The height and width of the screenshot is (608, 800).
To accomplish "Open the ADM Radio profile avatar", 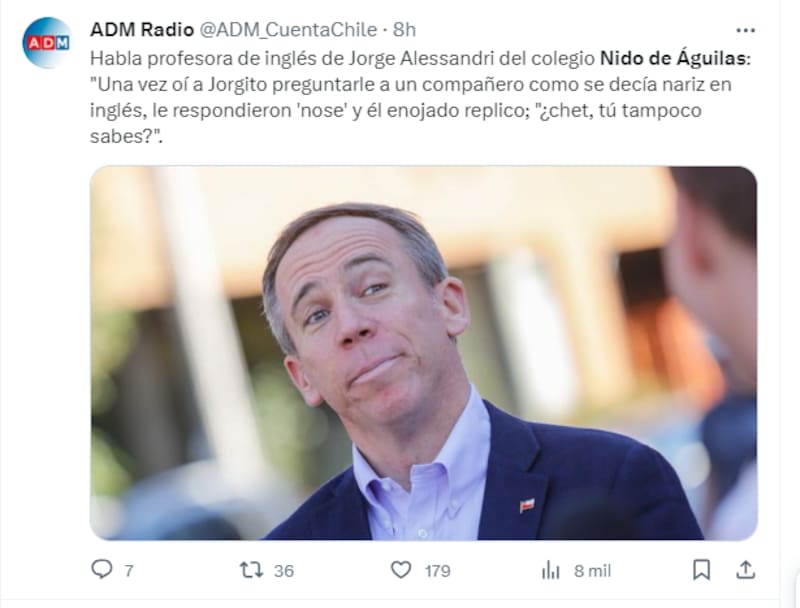I will coord(47,43).
